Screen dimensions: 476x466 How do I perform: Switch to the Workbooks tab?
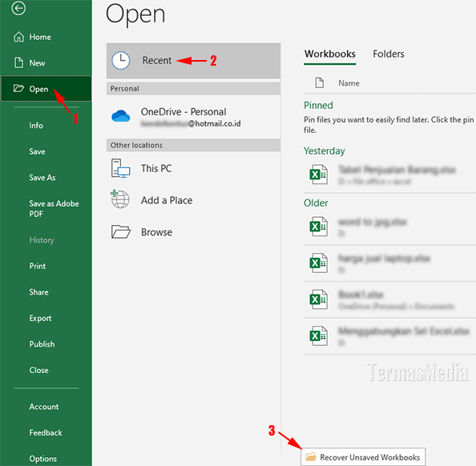(330, 54)
